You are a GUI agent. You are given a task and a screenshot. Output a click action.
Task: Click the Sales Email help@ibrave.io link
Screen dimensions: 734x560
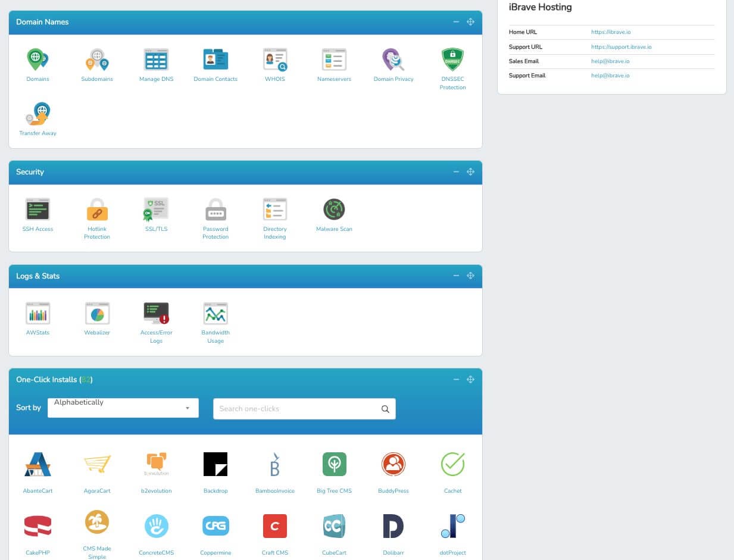tap(610, 61)
